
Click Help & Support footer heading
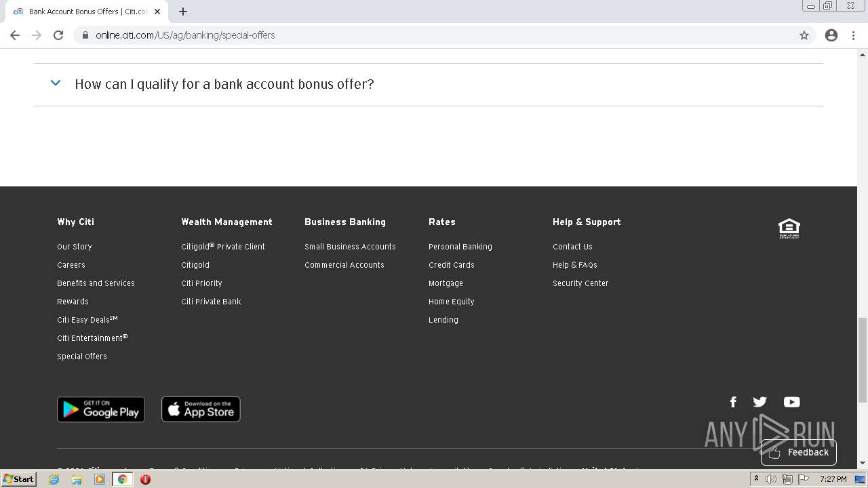(587, 222)
